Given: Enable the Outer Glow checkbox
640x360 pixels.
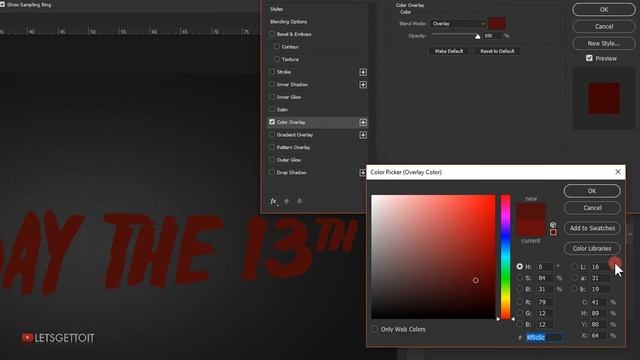Looking at the screenshot, I should [x=272, y=160].
